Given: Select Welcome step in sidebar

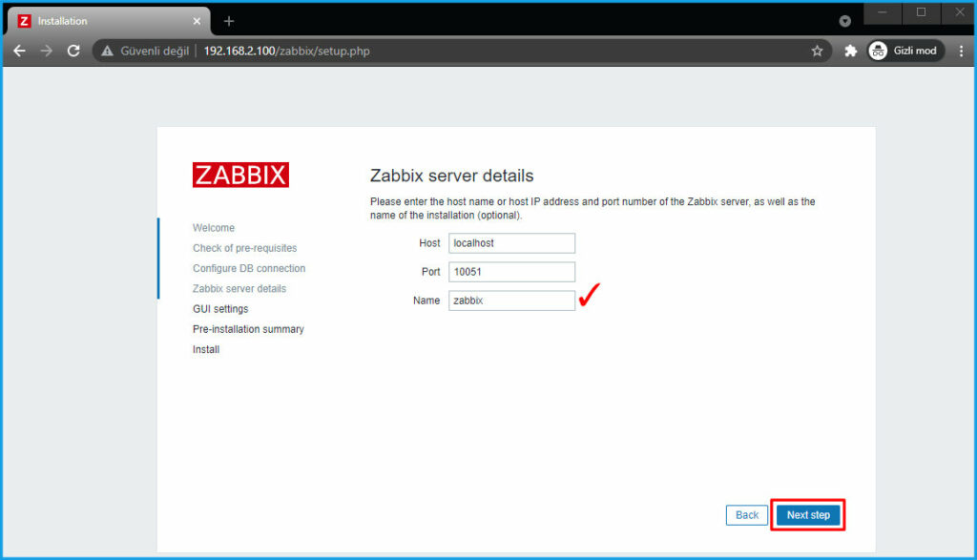Looking at the screenshot, I should (214, 228).
